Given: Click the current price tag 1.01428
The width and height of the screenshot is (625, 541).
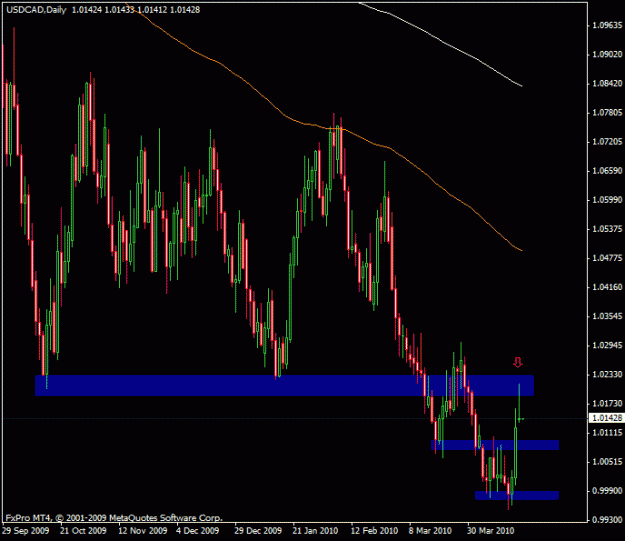Looking at the screenshot, I should click(606, 418).
